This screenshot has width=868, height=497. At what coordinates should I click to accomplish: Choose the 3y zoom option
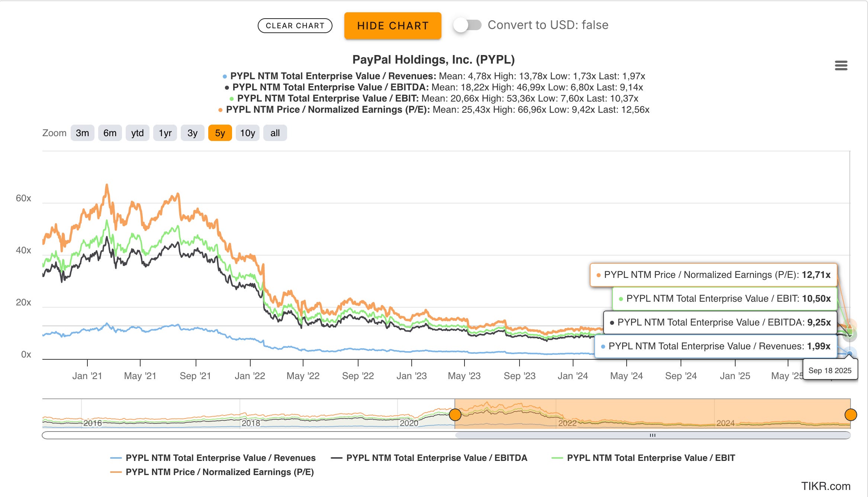click(x=192, y=133)
